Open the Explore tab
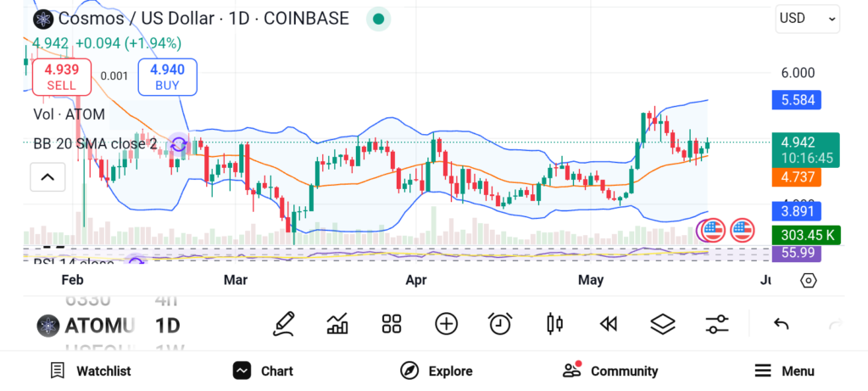868x391 pixels. (437, 371)
